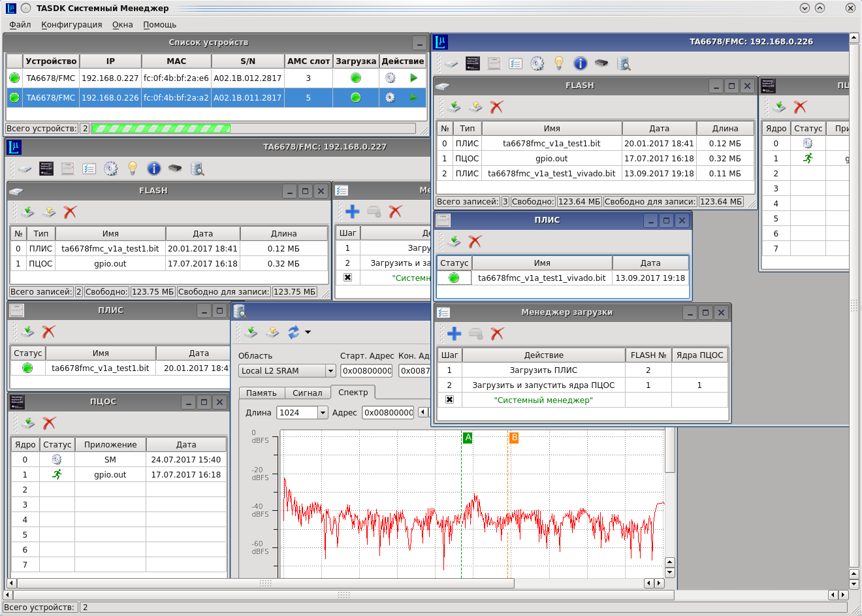This screenshot has width=862, height=616.
Task: Click the gear action icon for device 192.168.0.227
Action: coord(390,78)
